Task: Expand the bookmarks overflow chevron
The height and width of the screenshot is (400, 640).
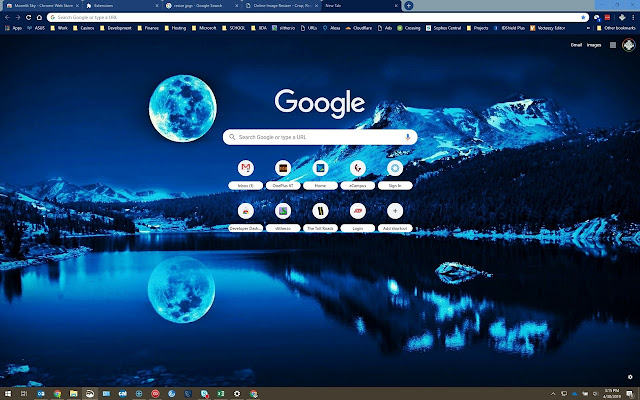Action: click(x=588, y=28)
